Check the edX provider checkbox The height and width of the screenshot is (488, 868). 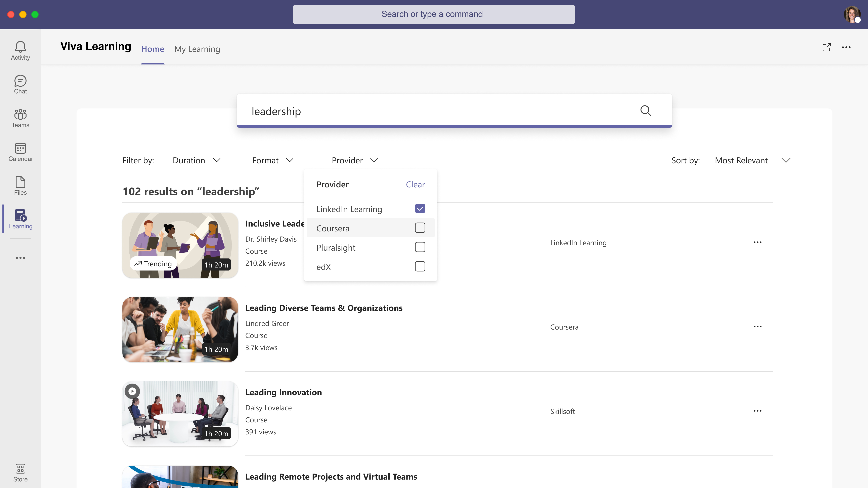(420, 266)
